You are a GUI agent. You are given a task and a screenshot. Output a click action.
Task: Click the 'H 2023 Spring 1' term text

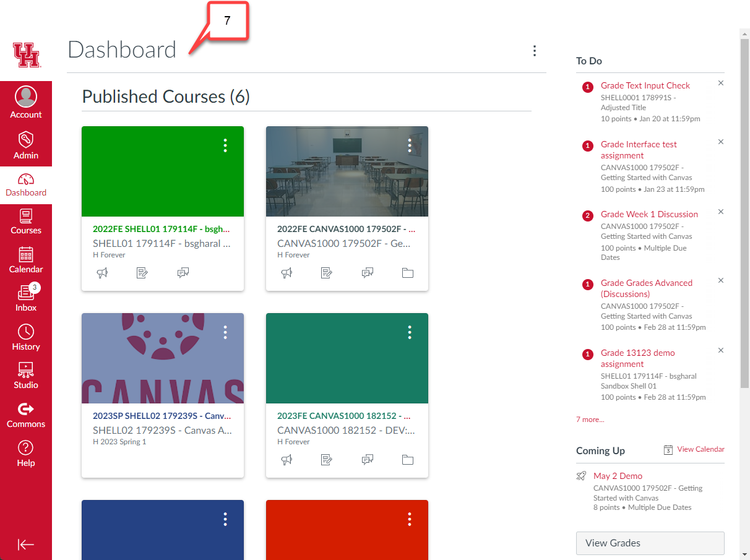pyautogui.click(x=119, y=442)
